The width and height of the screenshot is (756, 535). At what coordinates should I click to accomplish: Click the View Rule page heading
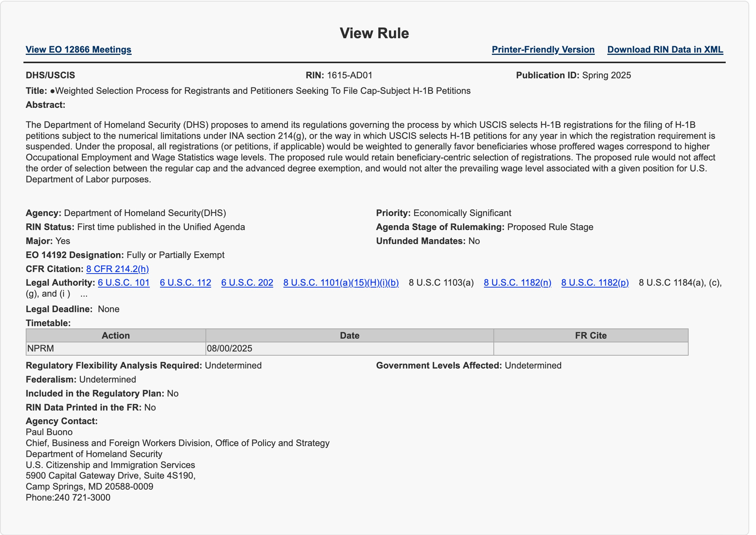coord(374,33)
